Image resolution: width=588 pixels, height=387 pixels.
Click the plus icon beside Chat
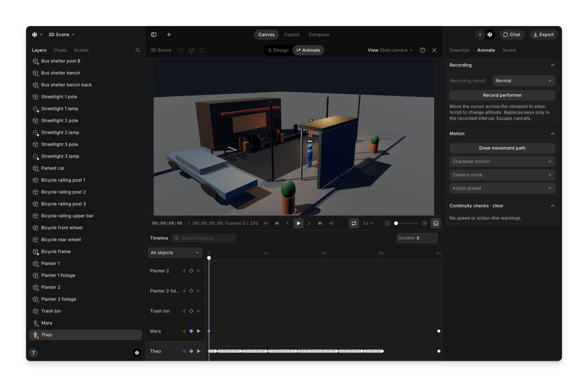[x=480, y=35]
